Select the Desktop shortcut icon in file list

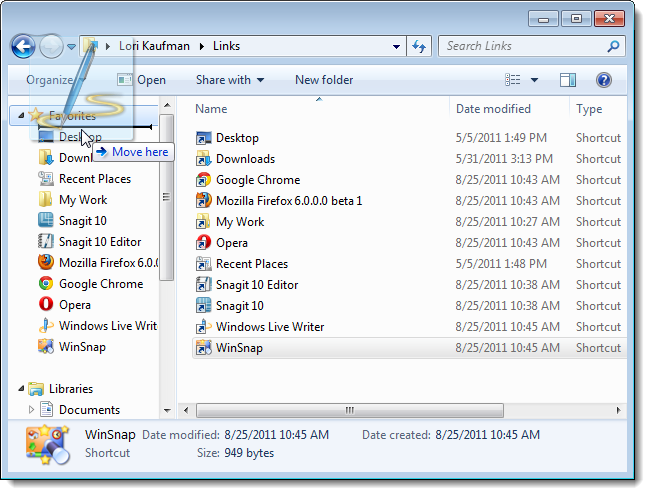(204, 138)
